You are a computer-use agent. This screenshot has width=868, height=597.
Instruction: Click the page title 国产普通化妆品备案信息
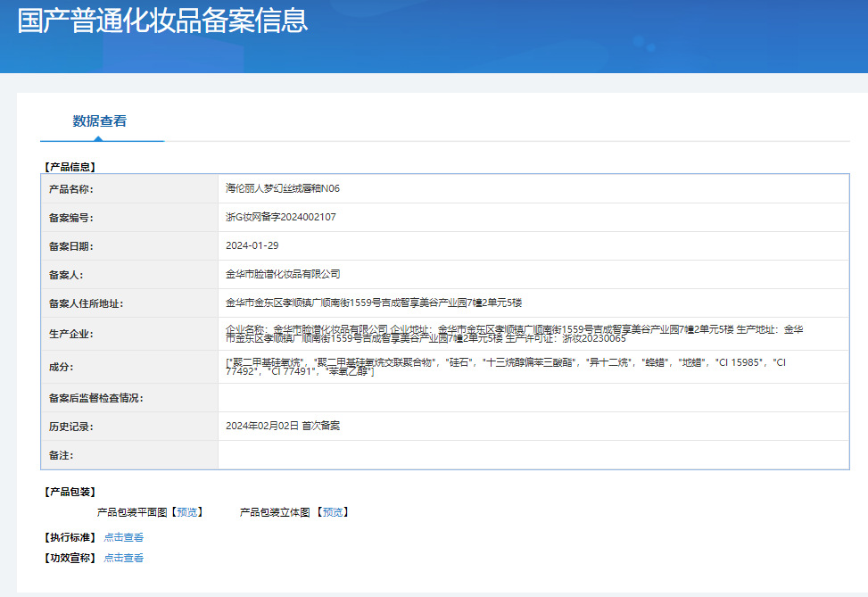162,21
